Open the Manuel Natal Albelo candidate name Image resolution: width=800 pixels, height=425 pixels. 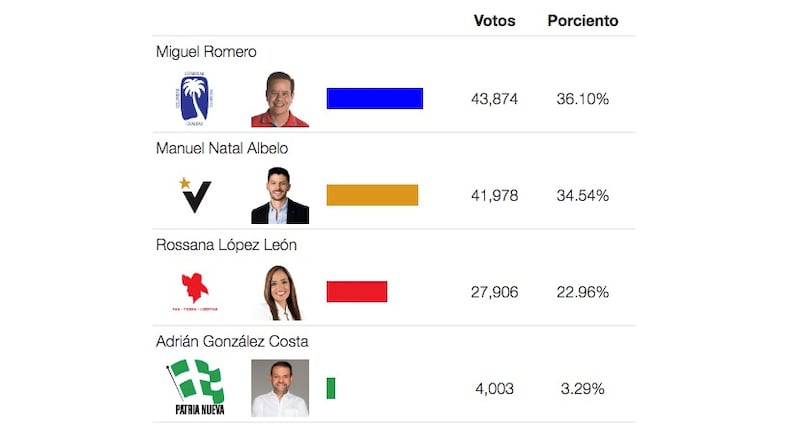pos(222,148)
